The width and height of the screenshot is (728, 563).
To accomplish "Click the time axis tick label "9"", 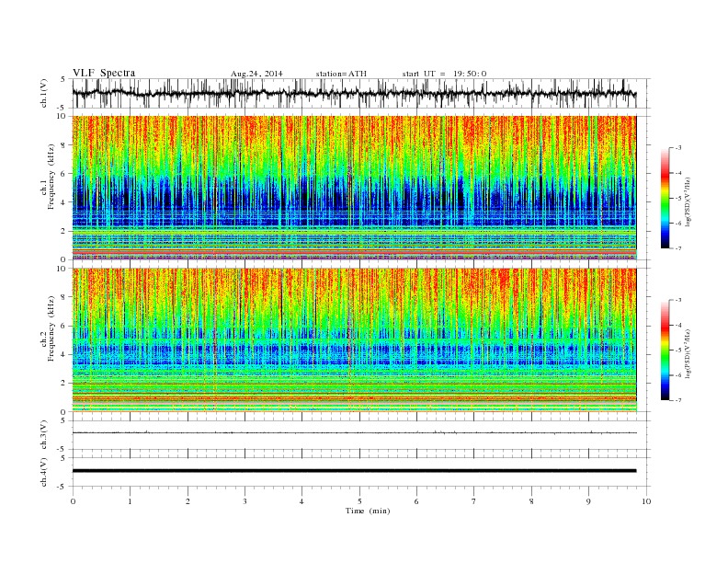I will (588, 501).
